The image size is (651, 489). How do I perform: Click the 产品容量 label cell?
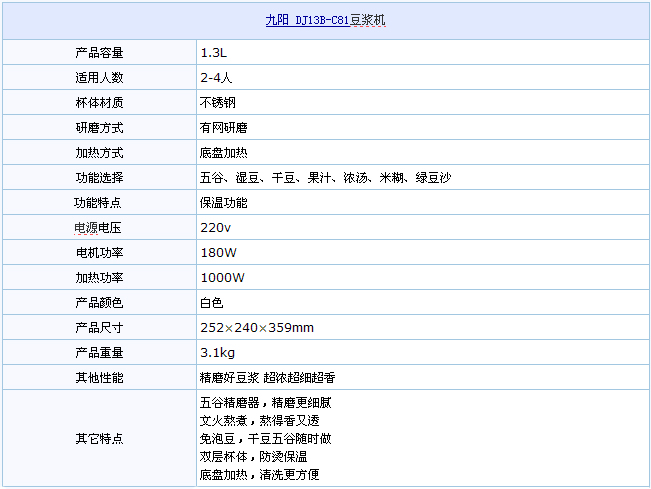point(99,52)
